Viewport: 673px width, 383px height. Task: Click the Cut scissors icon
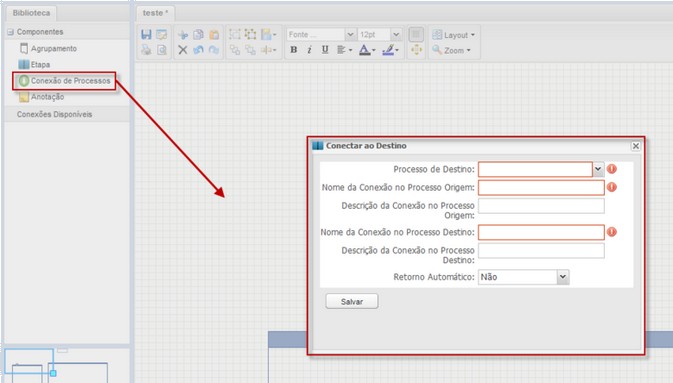click(183, 34)
